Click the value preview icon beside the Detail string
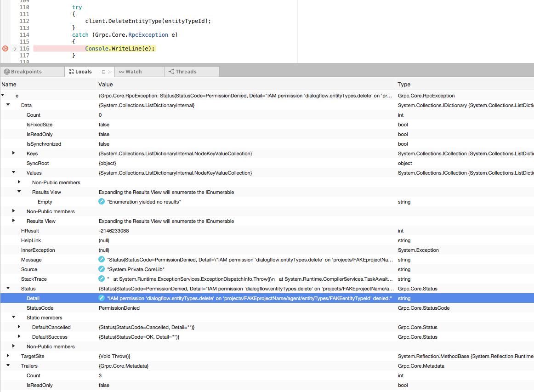This screenshot has width=534, height=392. coord(102,298)
